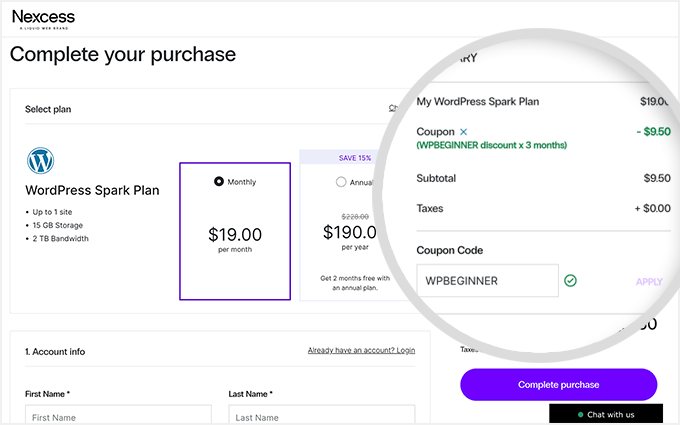Select the Monthly billing radio button
Image resolution: width=680 pixels, height=425 pixels.
tap(219, 182)
